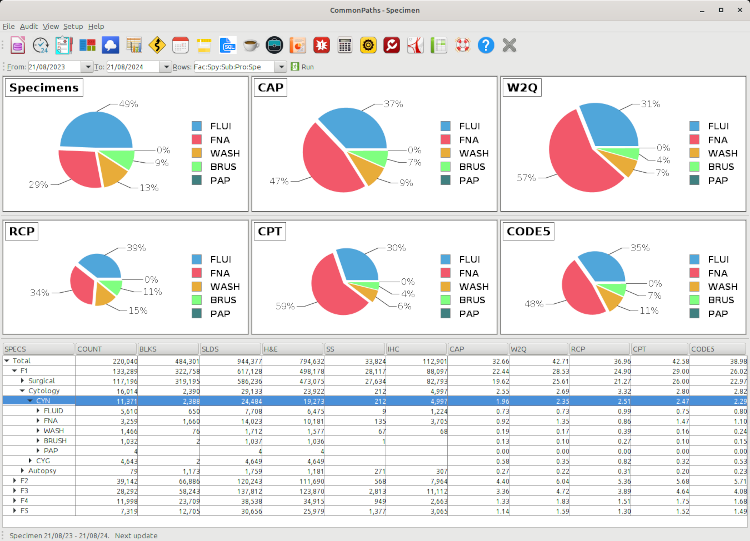Expand the Surgical tree node
750x541 pixels.
tap(22, 381)
